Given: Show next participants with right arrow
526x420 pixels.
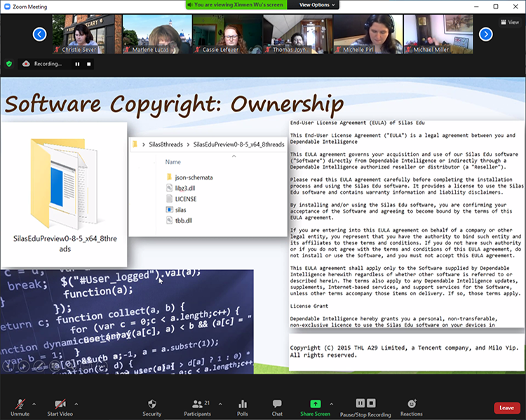Looking at the screenshot, I should [486, 34].
